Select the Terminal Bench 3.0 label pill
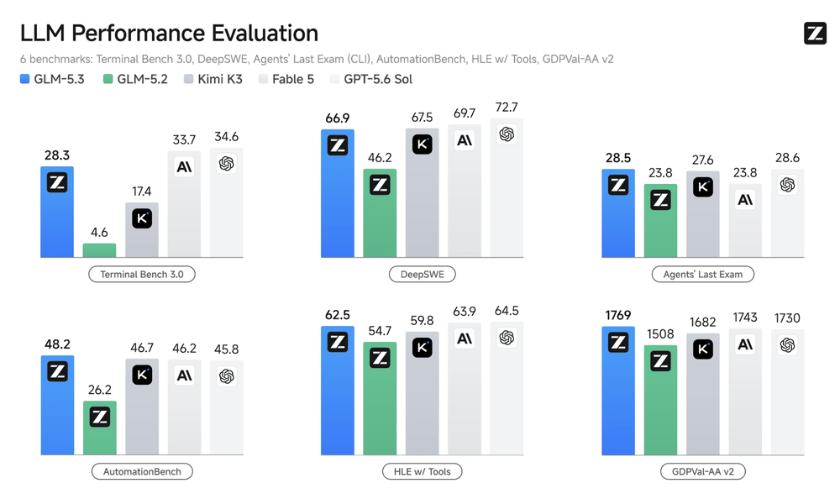 142,274
